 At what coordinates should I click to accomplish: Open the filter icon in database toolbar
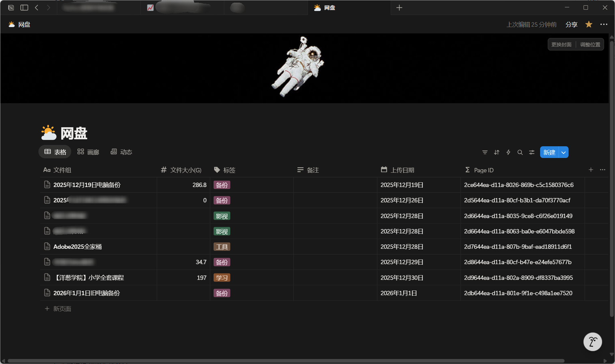485,152
